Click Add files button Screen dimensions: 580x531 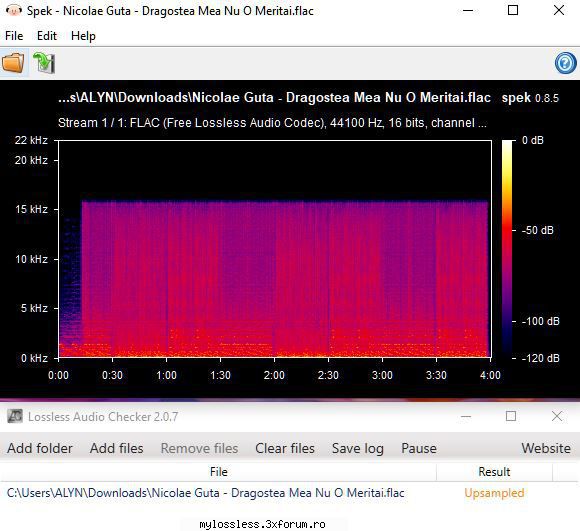click(x=117, y=448)
